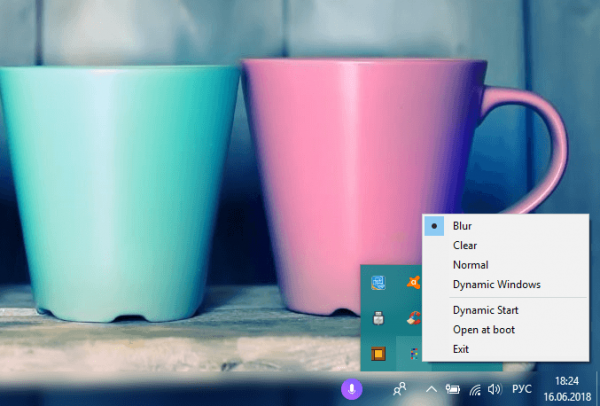This screenshot has width=600, height=406.
Task: Click the speaker volume icon
Action: click(494, 390)
